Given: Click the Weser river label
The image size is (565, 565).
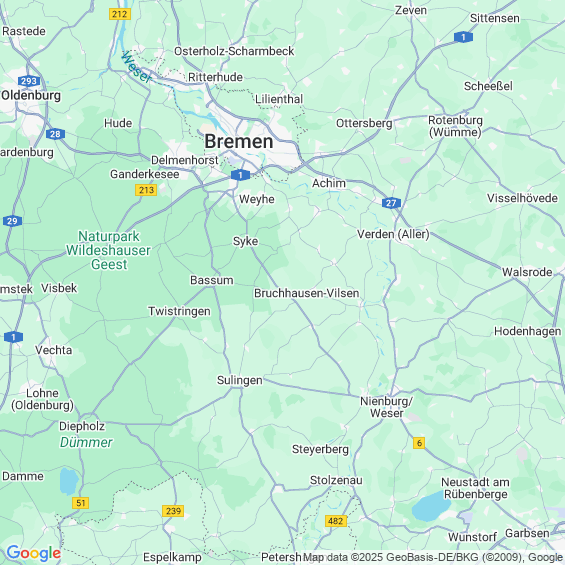Looking at the screenshot, I should coord(136,67).
